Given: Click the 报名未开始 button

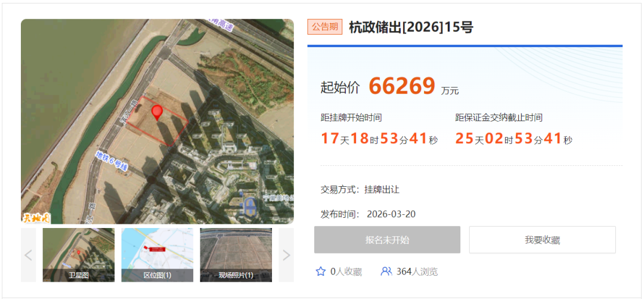Looking at the screenshot, I should pyautogui.click(x=388, y=240).
